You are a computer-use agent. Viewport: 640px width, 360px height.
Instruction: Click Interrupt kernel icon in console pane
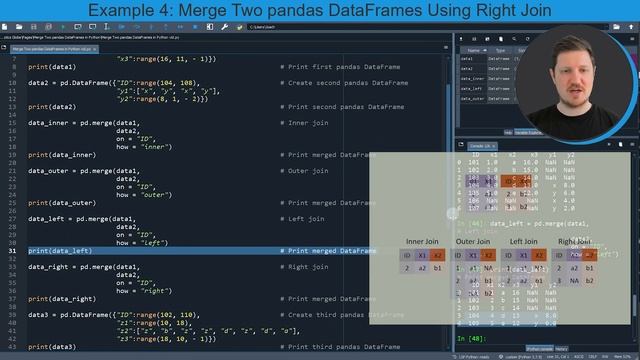tap(609, 144)
